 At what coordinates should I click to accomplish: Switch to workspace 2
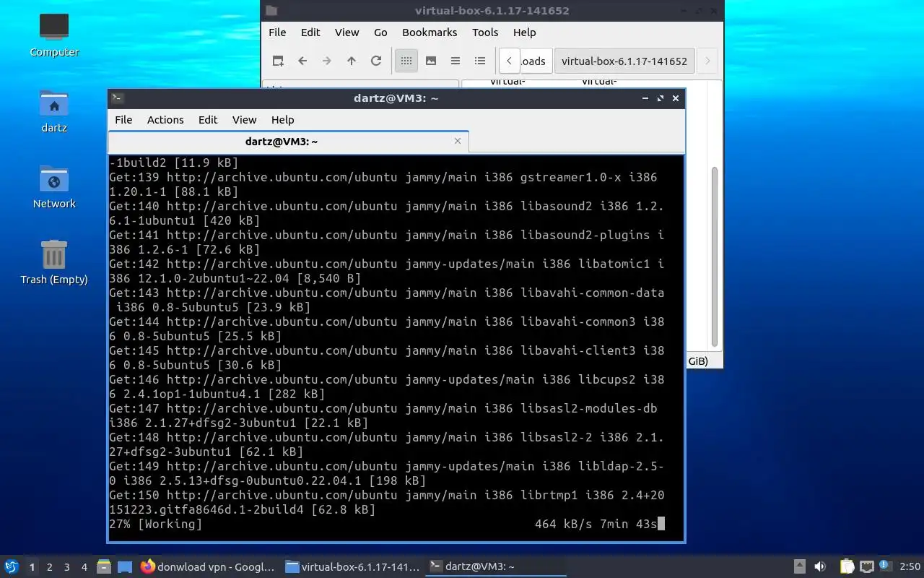click(x=49, y=567)
